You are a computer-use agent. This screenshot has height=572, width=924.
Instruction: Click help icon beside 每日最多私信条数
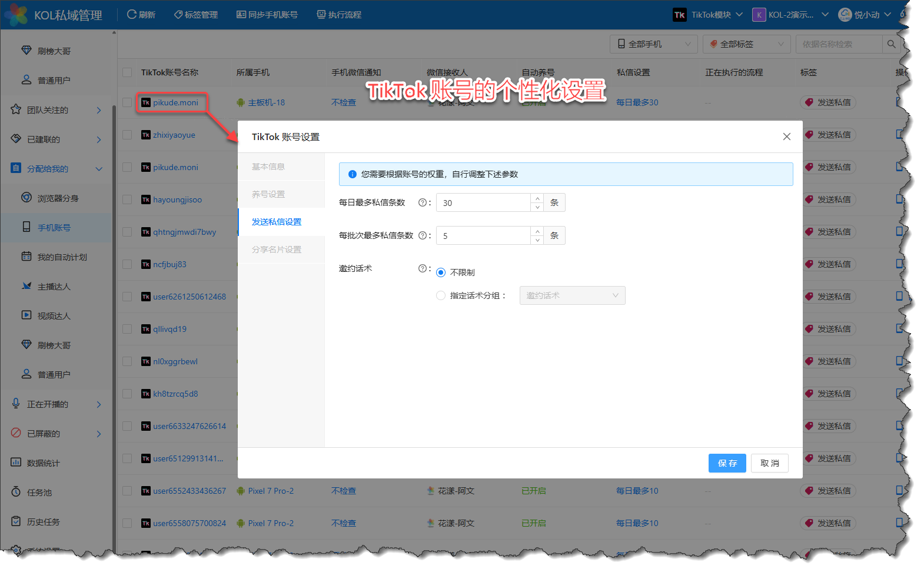pyautogui.click(x=422, y=202)
